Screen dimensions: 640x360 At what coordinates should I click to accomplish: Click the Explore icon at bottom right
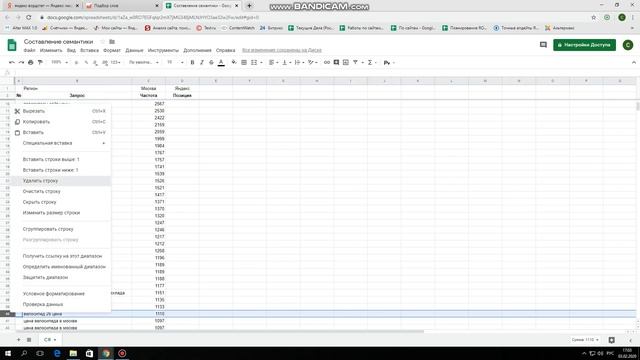[x=611, y=340]
